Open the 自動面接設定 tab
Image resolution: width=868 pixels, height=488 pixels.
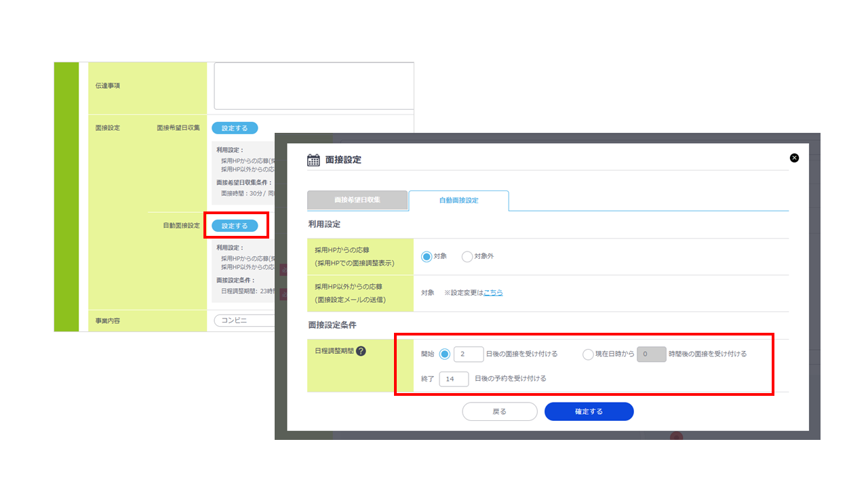point(458,201)
